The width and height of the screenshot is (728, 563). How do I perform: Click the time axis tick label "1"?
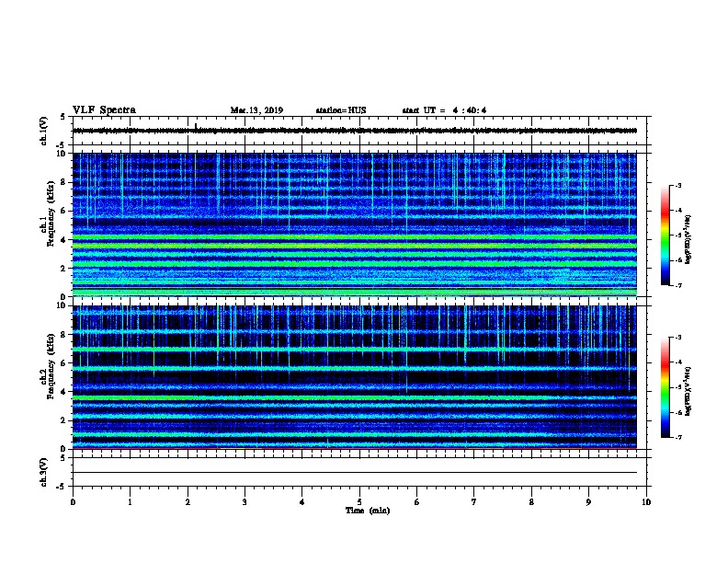(x=130, y=501)
